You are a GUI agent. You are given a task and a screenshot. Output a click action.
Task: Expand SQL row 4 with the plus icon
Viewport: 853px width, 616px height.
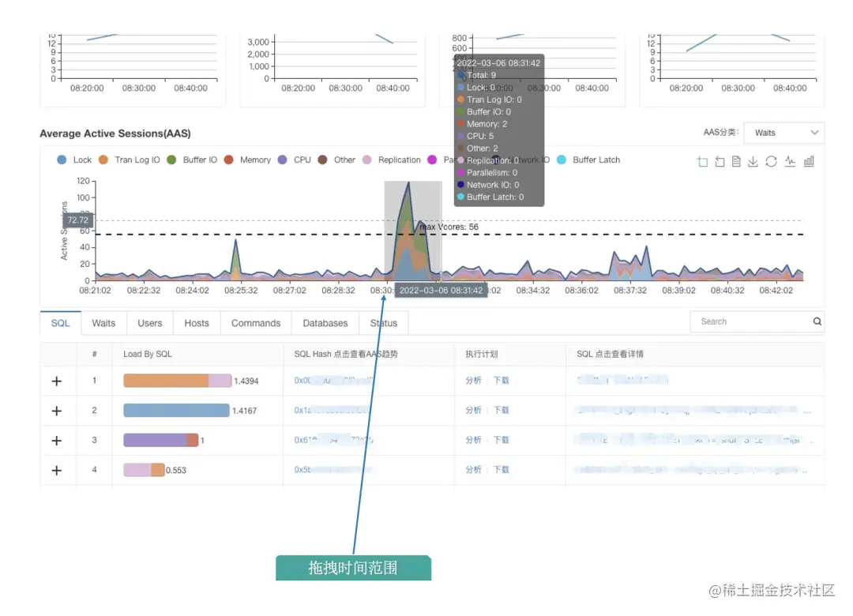[57, 470]
